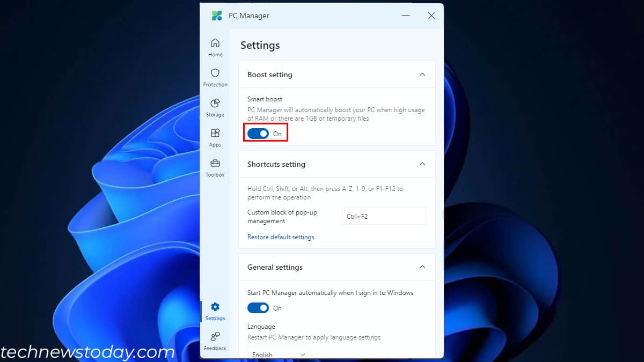
Task: Click the Boost setting header text
Action: tap(270, 75)
